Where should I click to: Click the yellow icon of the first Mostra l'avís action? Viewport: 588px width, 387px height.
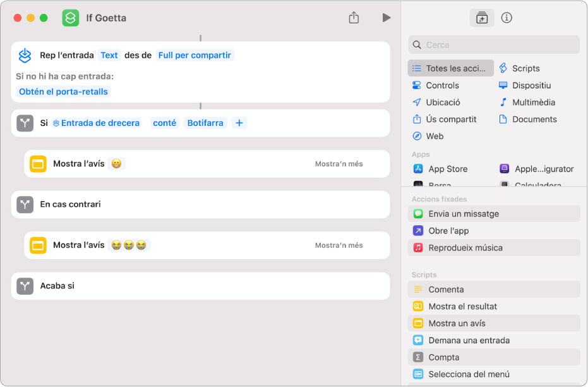coord(38,164)
